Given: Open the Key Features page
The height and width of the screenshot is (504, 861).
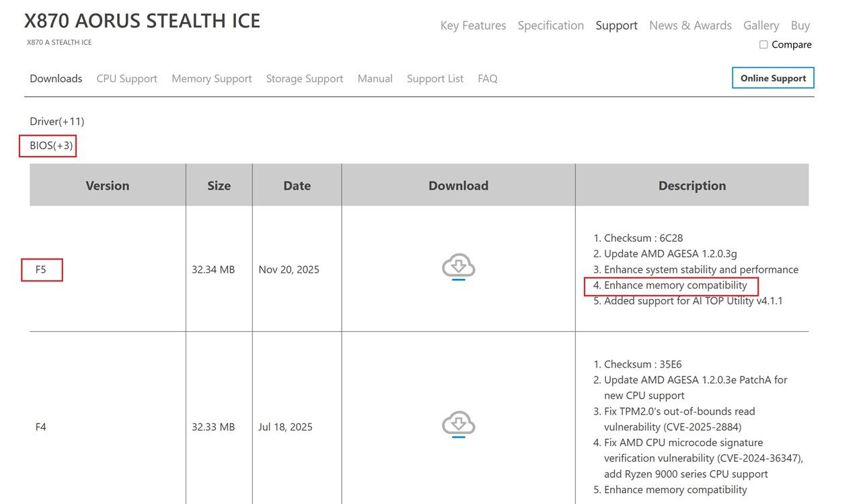Looking at the screenshot, I should tap(473, 26).
